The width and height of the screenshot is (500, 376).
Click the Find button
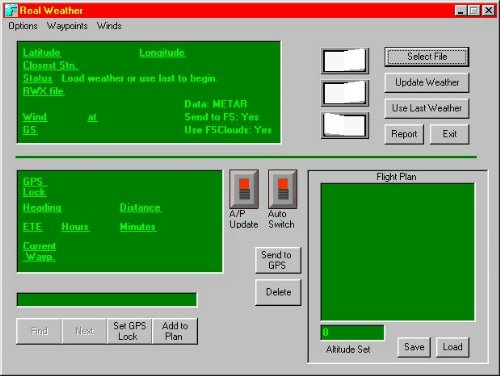click(x=39, y=331)
